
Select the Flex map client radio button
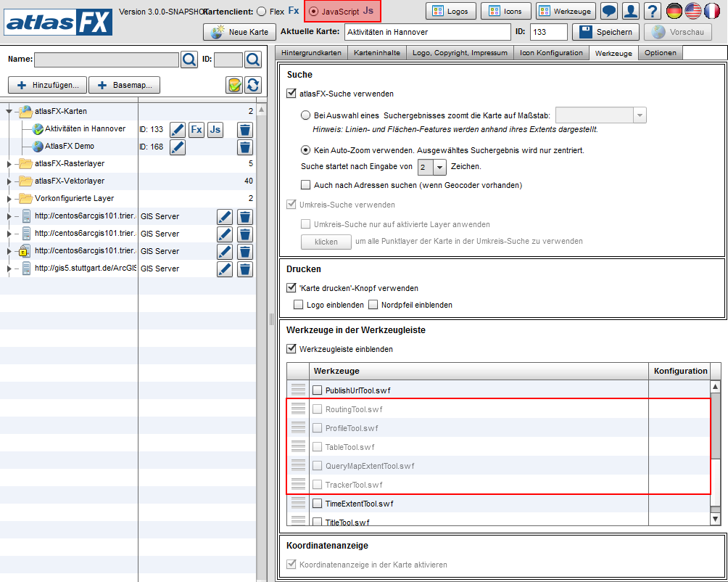click(x=261, y=12)
